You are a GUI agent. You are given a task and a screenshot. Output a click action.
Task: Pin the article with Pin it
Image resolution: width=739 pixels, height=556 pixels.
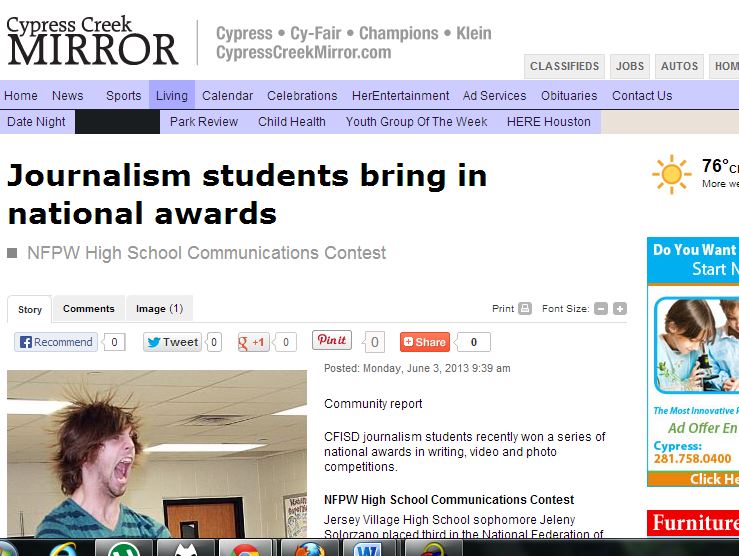tap(332, 340)
